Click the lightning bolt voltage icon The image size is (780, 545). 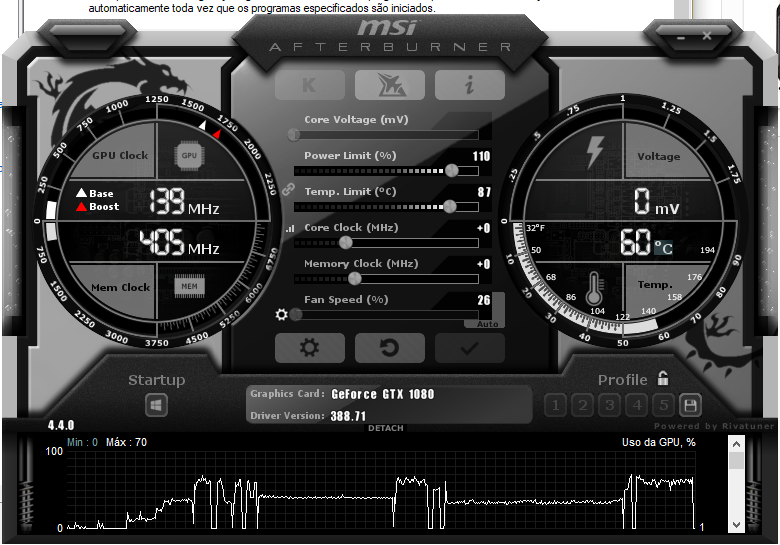pyautogui.click(x=594, y=151)
